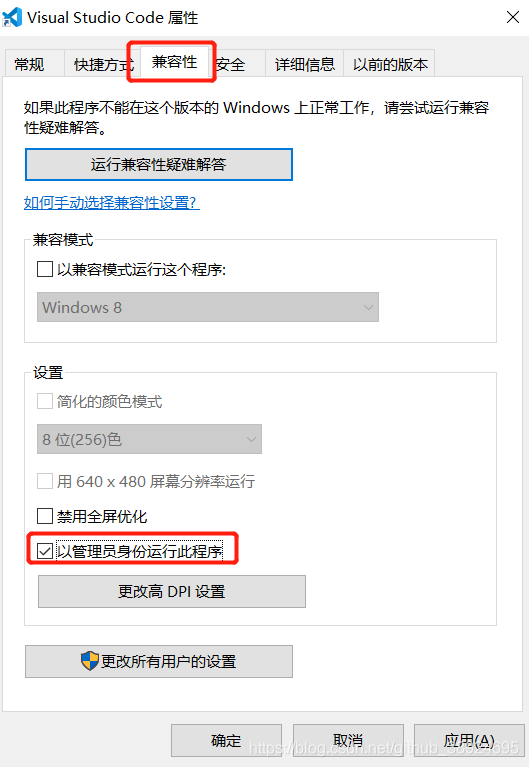Open the Windows 8 compatibility dropdown
Viewport: 529px width, 767px height.
[208, 307]
